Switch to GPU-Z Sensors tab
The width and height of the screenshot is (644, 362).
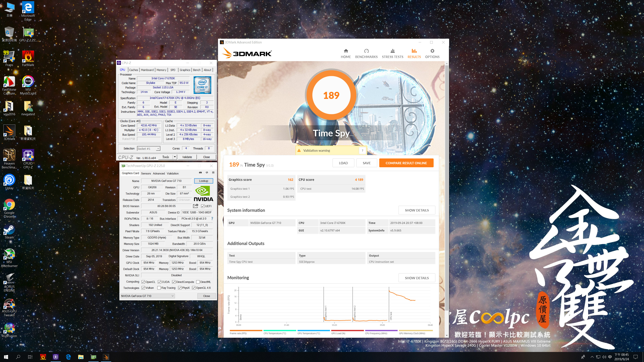click(x=146, y=173)
